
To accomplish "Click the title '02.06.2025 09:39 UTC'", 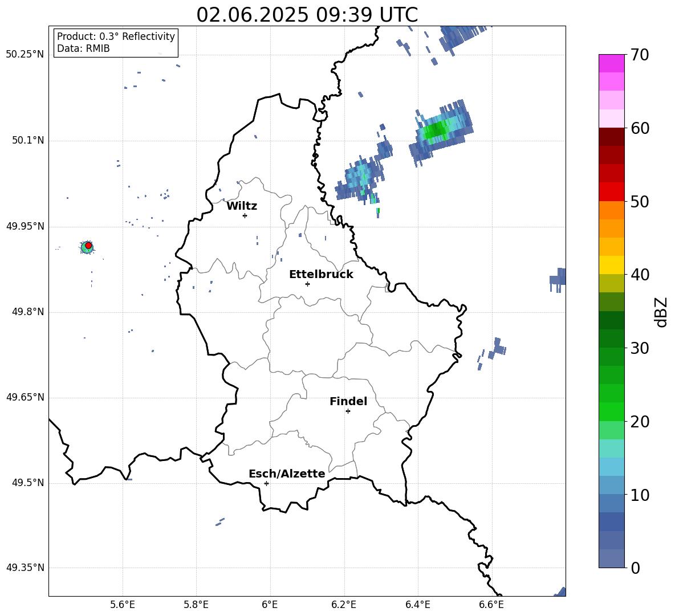I will pyautogui.click(x=307, y=15).
